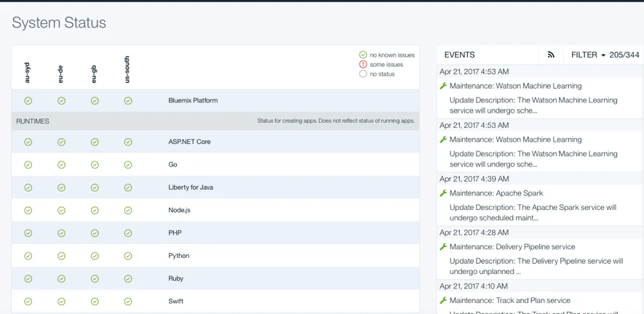Click the 'some issues' red legend icon

click(363, 65)
